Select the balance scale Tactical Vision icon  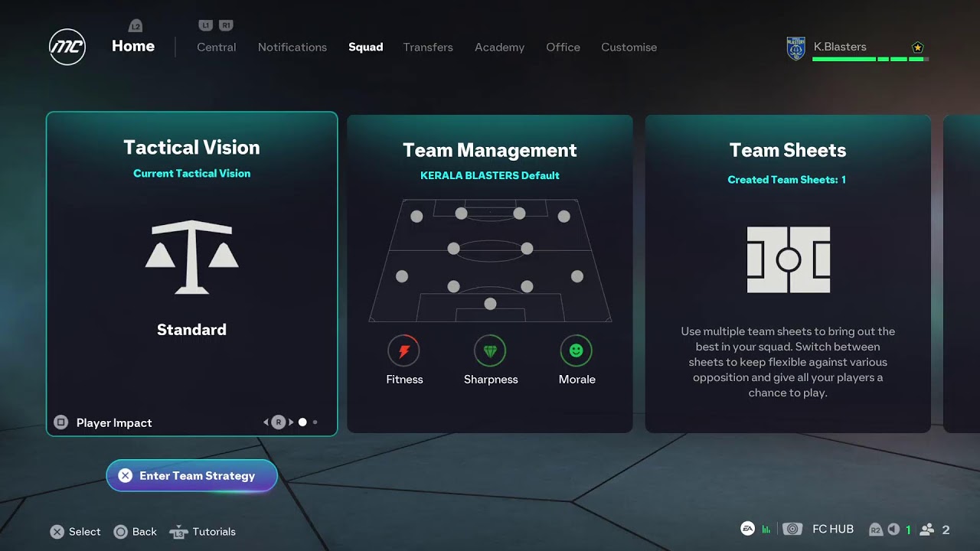[191, 257]
